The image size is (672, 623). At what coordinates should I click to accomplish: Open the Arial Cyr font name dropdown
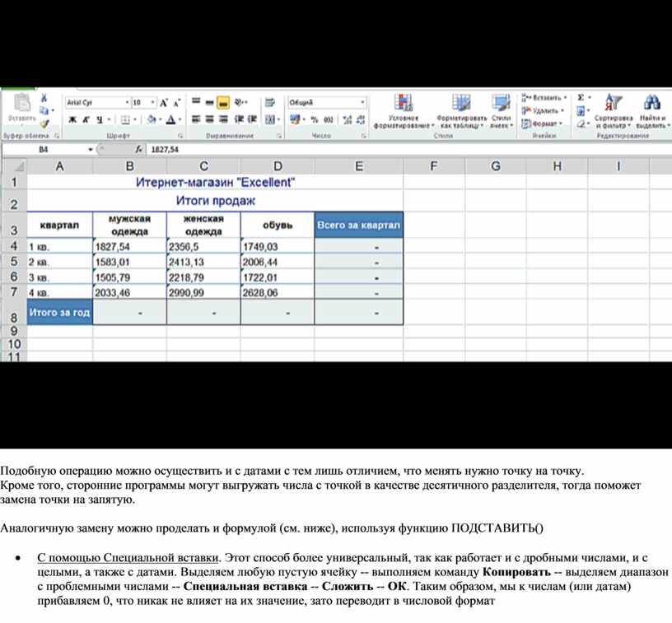click(x=127, y=103)
